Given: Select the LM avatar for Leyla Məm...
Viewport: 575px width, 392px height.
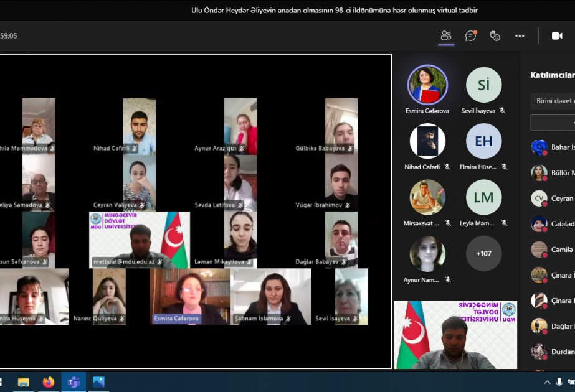Looking at the screenshot, I should point(483,197).
